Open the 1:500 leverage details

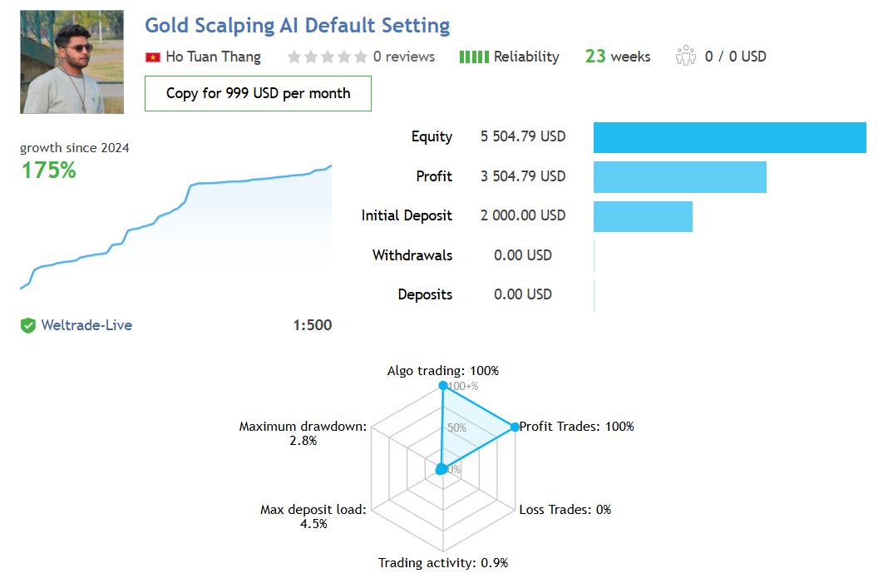click(x=313, y=325)
